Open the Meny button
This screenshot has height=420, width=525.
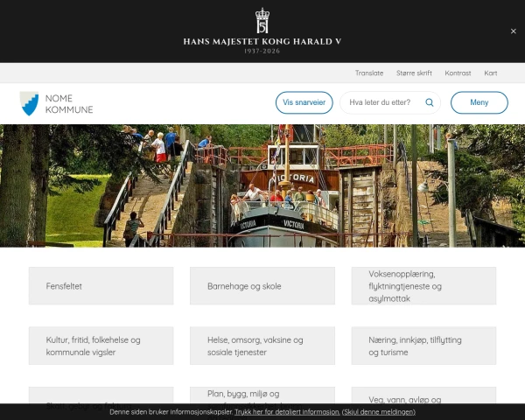point(479,102)
